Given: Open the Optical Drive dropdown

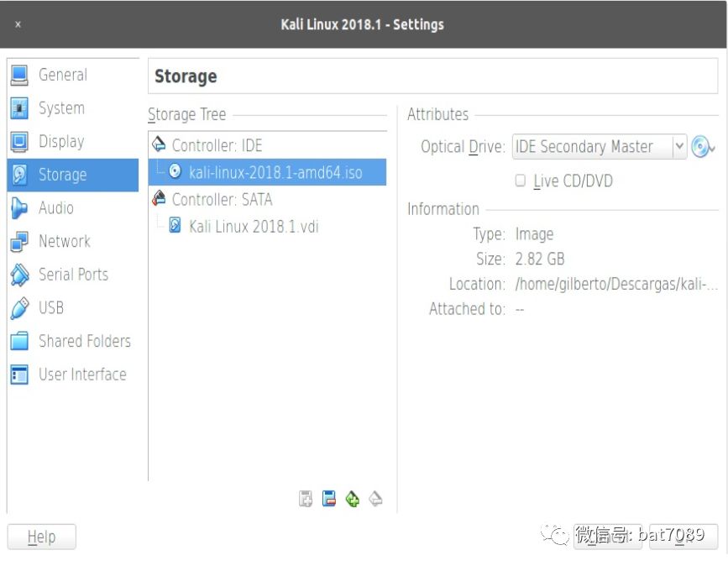Looking at the screenshot, I should [599, 147].
